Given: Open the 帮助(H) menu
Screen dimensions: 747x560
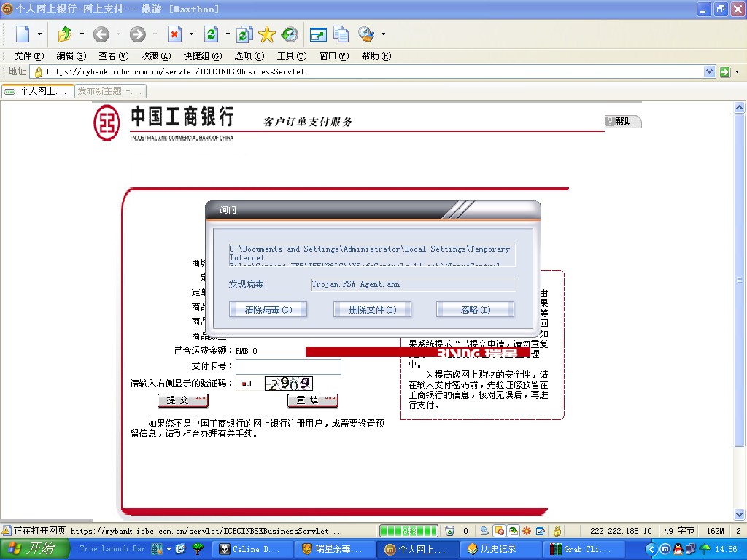Looking at the screenshot, I should tap(376, 56).
